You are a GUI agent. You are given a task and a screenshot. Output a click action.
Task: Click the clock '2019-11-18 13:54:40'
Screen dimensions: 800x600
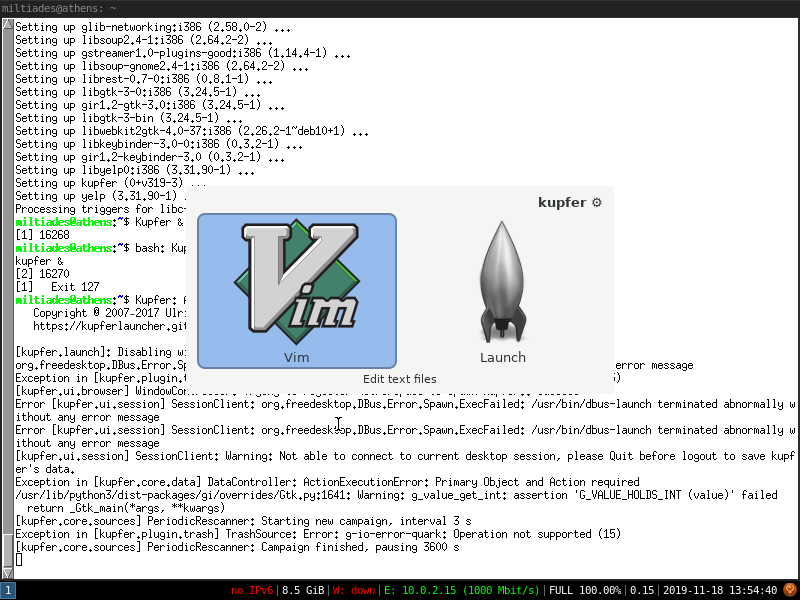coord(720,591)
